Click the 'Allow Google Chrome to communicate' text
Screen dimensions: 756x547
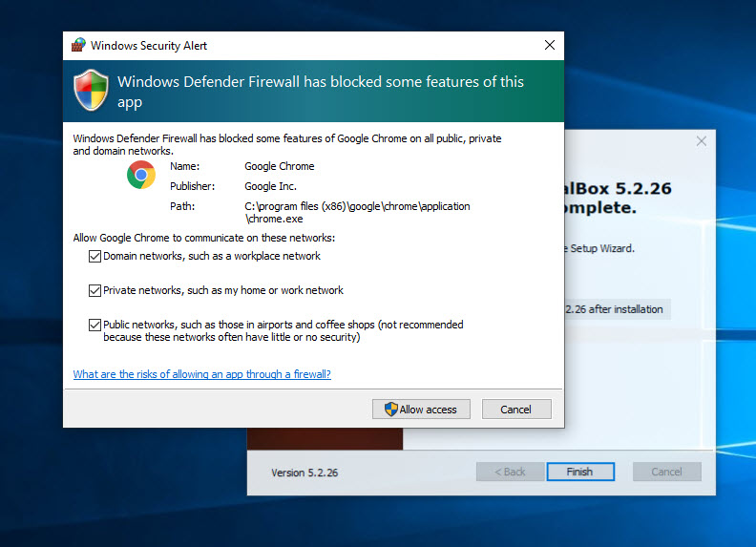pyautogui.click(x=204, y=238)
